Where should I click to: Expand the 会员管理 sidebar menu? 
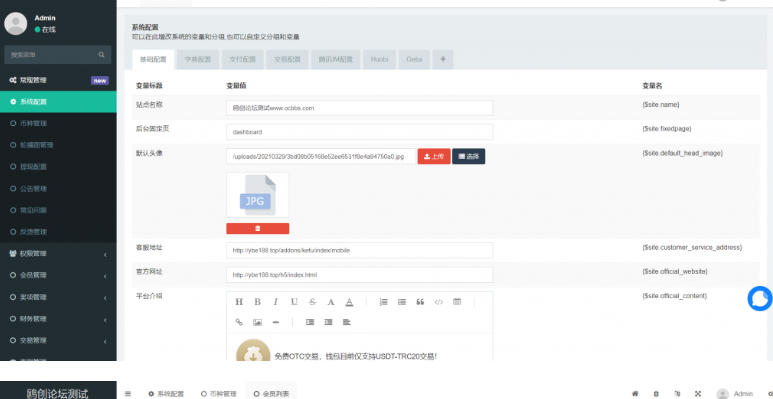click(x=58, y=275)
